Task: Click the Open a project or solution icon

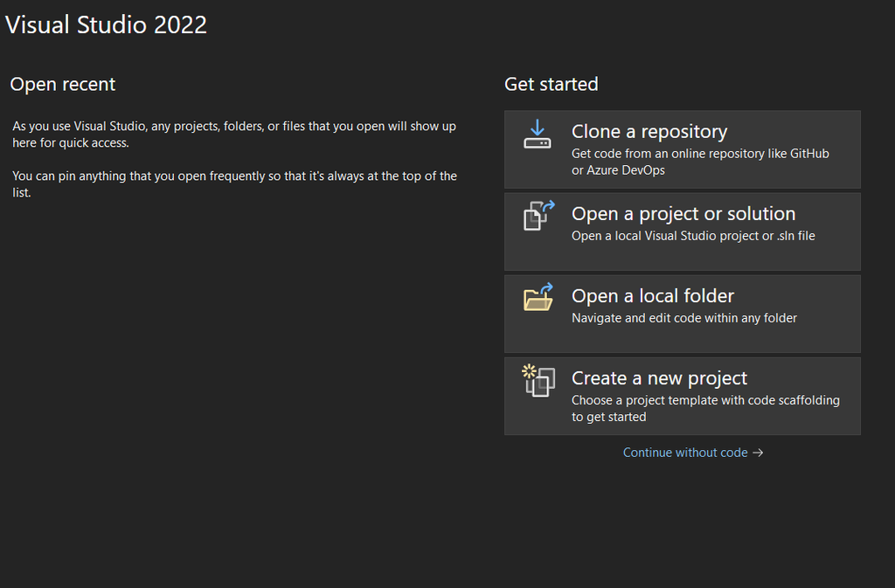Action: click(x=538, y=216)
